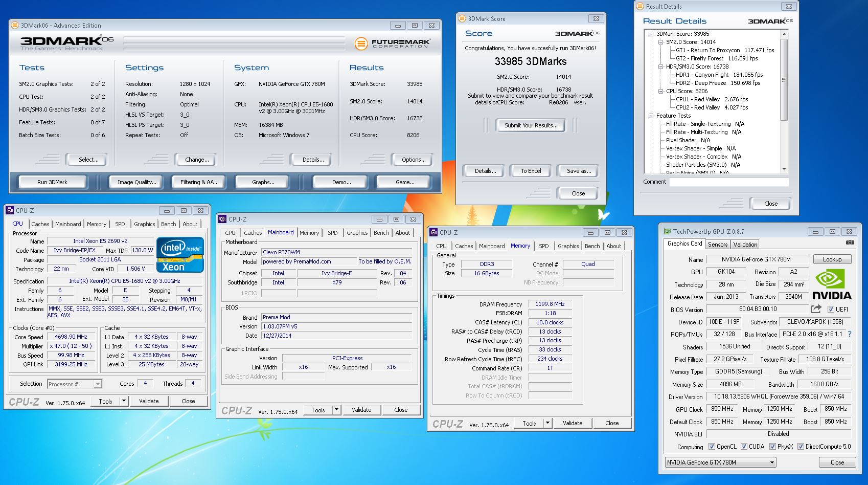Click Change... under Settings in 3DMark06
The image size is (868, 485).
[x=197, y=160]
